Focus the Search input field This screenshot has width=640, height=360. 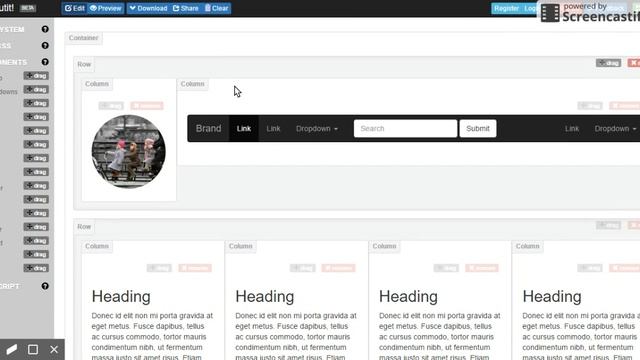point(405,129)
